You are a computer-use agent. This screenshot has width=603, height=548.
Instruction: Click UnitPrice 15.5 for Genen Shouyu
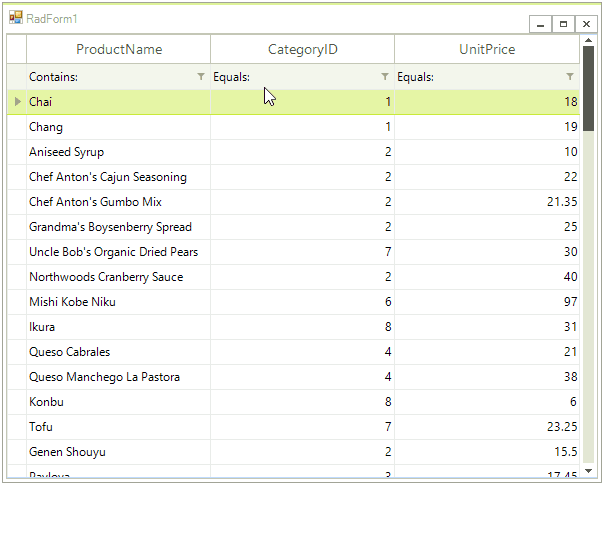click(487, 452)
